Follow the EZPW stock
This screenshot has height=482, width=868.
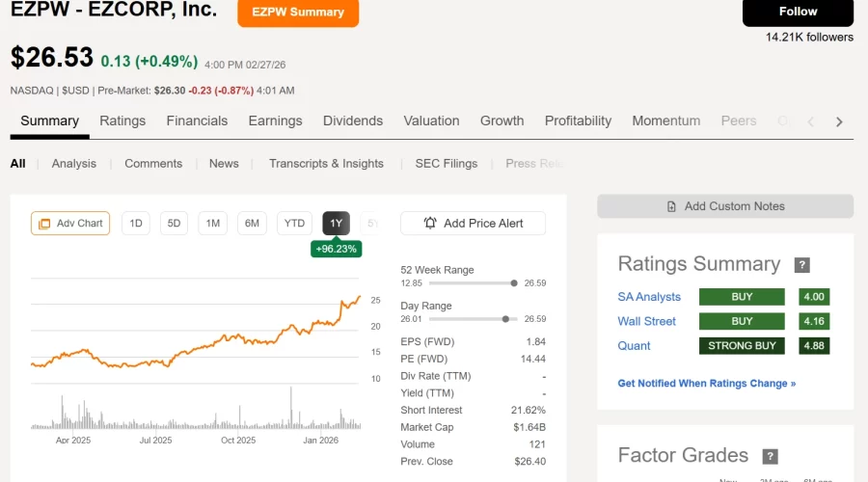coord(798,13)
